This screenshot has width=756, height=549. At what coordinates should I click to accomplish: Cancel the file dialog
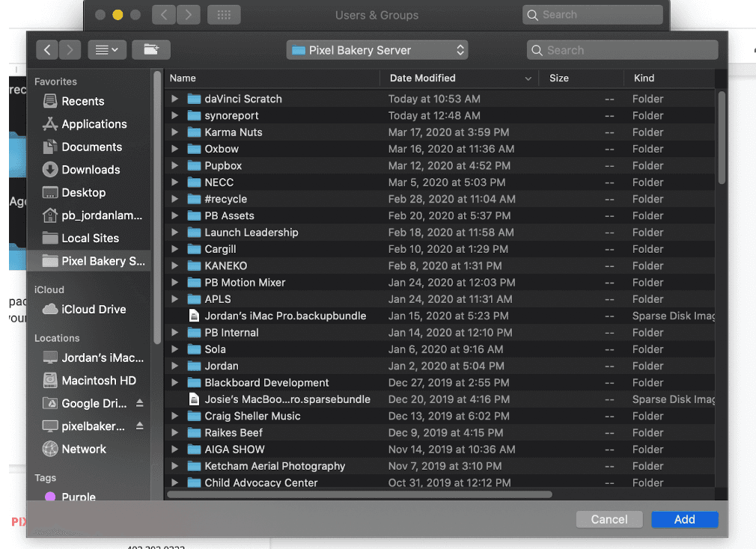coord(609,519)
